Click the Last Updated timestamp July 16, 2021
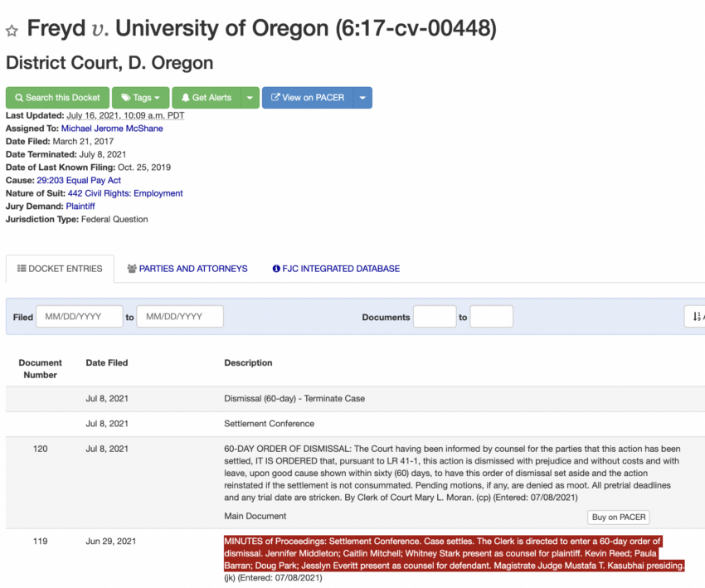Screen dimensions: 705x588 (125, 115)
